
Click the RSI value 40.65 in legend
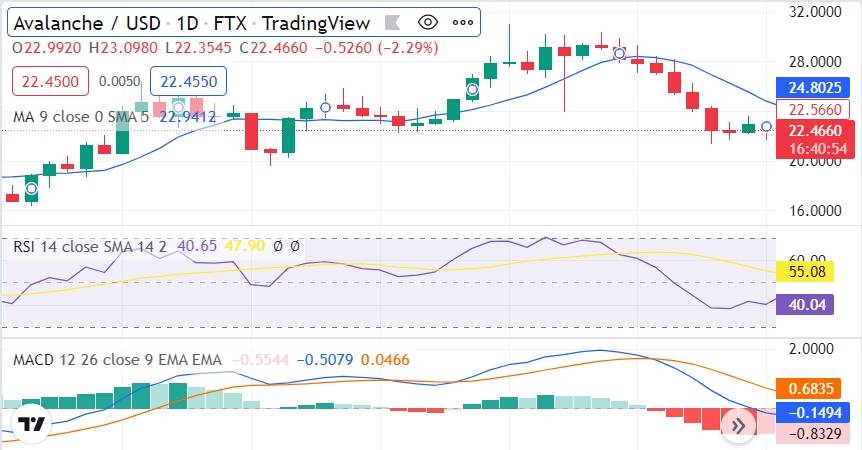click(x=197, y=246)
